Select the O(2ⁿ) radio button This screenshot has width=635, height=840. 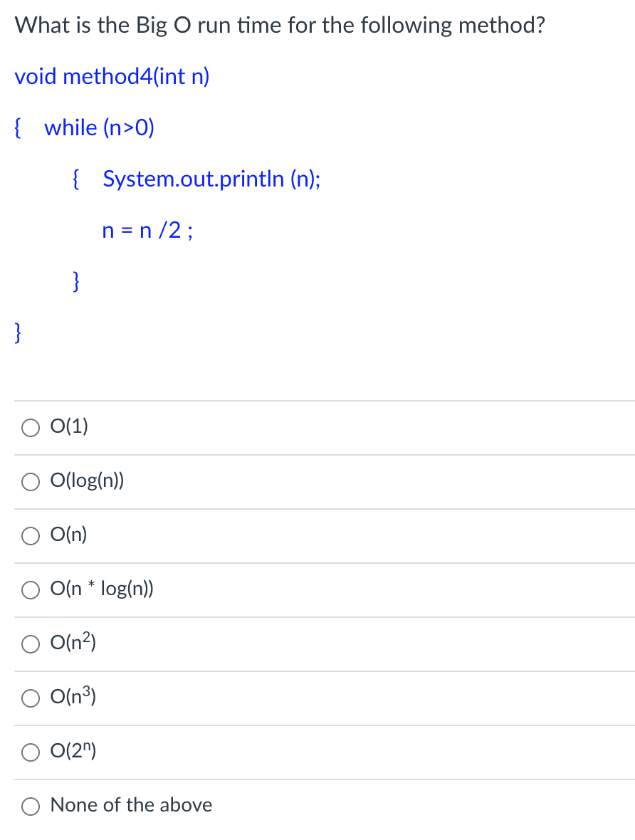pos(31,752)
